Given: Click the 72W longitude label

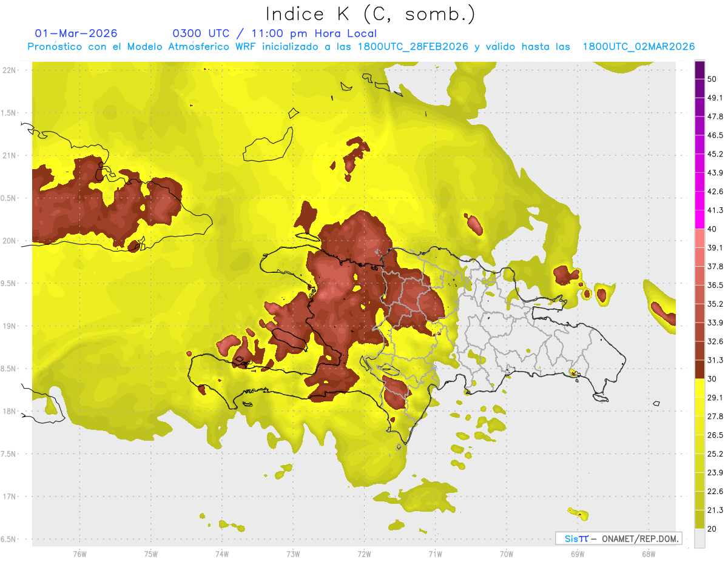Looking at the screenshot, I should 364,554.
